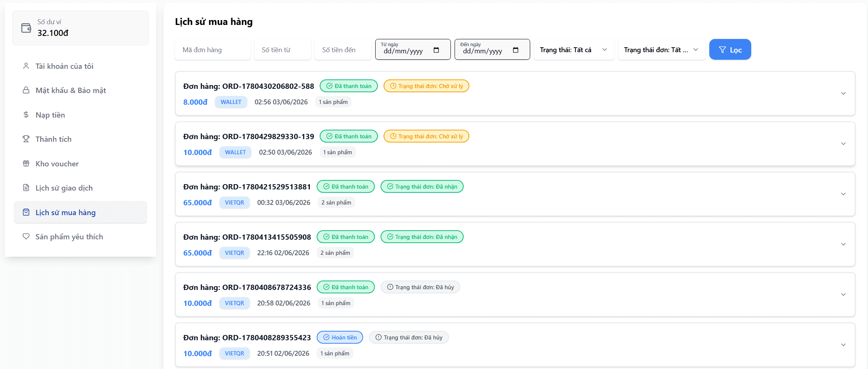Click the 00:32 03/06/2026 timestamp
The width and height of the screenshot is (868, 369).
point(284,203)
